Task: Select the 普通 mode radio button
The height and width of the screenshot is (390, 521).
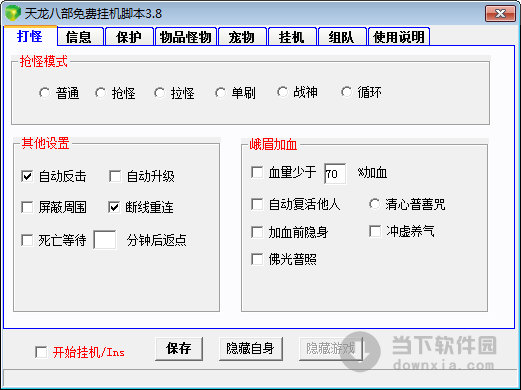Action: coord(44,93)
